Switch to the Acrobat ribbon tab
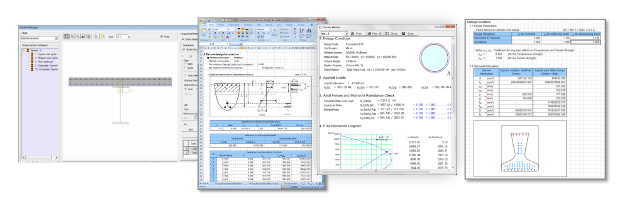The height and width of the screenshot is (208, 644). [301, 25]
